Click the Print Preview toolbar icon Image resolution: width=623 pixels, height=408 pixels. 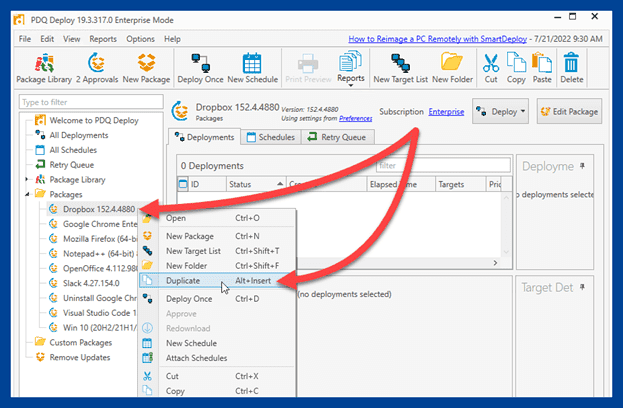[308, 68]
